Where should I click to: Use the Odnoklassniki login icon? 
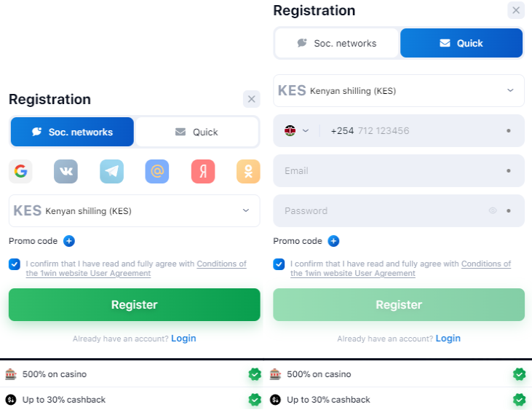[248, 172]
